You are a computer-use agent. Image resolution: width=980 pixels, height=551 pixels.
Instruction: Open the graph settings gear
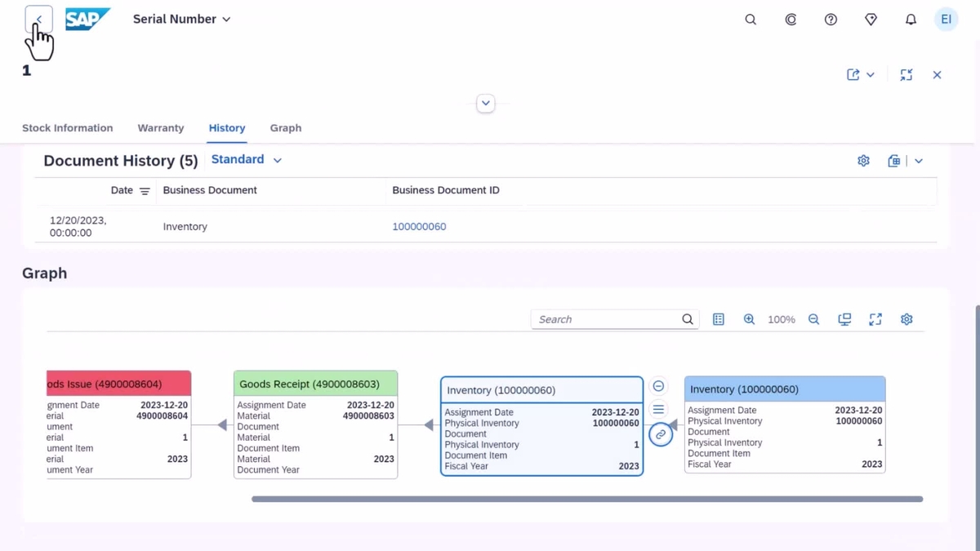(x=906, y=319)
